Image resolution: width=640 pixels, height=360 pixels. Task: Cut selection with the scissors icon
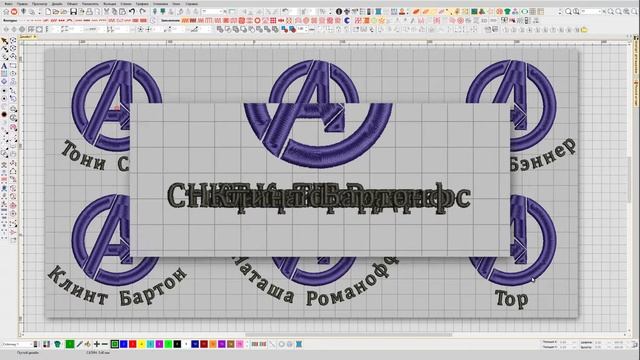106,11
